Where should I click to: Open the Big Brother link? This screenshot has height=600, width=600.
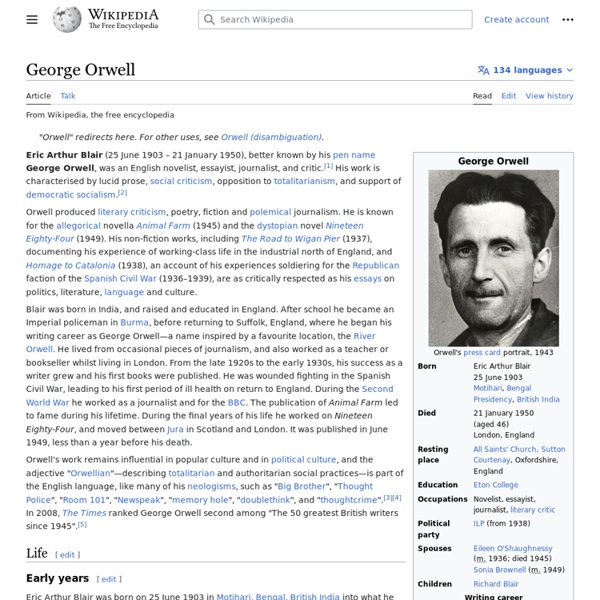pos(301,486)
